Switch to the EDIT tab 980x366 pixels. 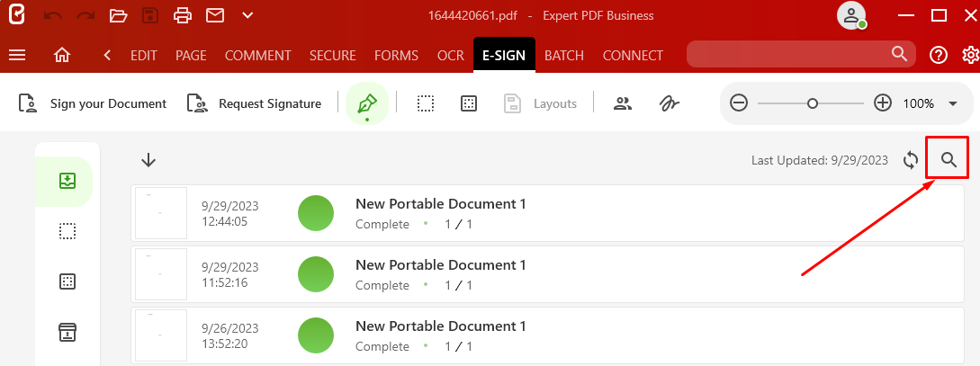pyautogui.click(x=144, y=56)
